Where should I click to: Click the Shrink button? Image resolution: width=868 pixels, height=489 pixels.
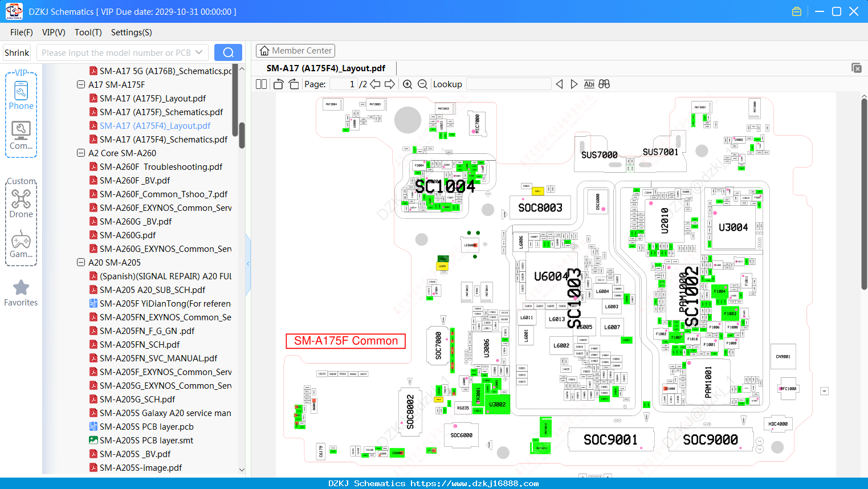click(17, 52)
